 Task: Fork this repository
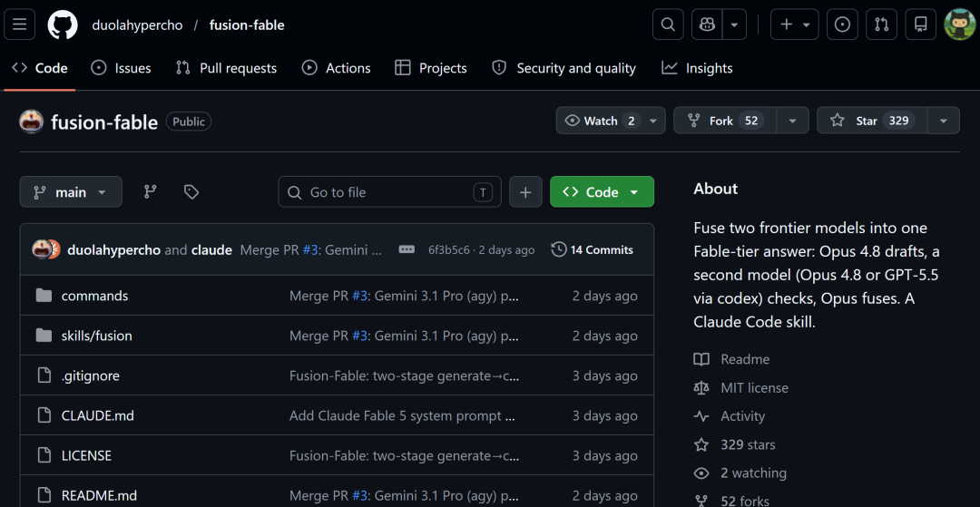725,121
